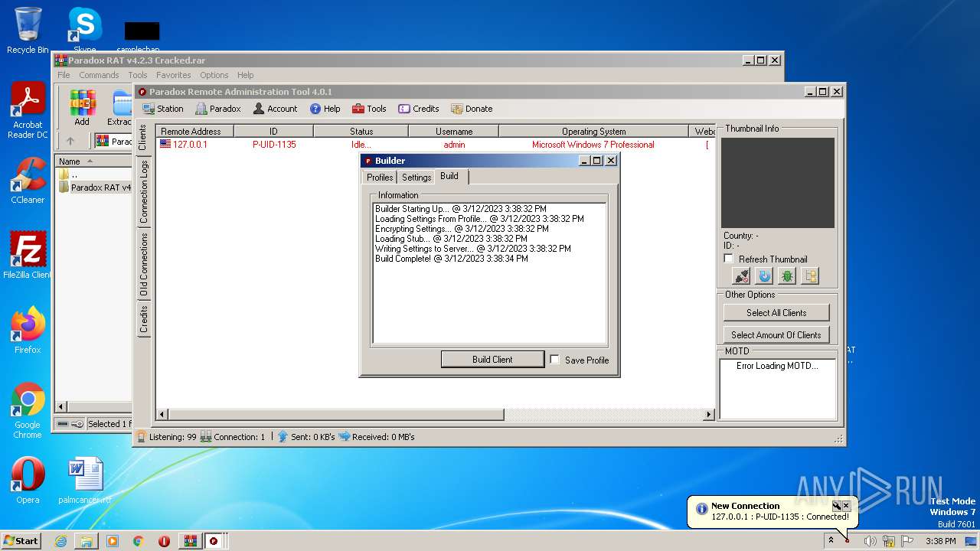980x551 pixels.
Task: Open the Firefox desktop shortcut
Action: 28,331
